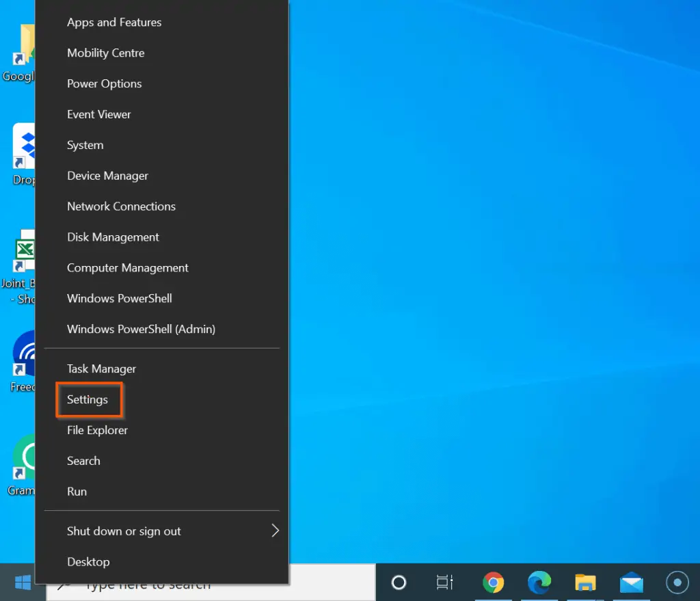This screenshot has height=601, width=700.
Task: Click the Cortana circle on the taskbar
Action: (x=399, y=583)
